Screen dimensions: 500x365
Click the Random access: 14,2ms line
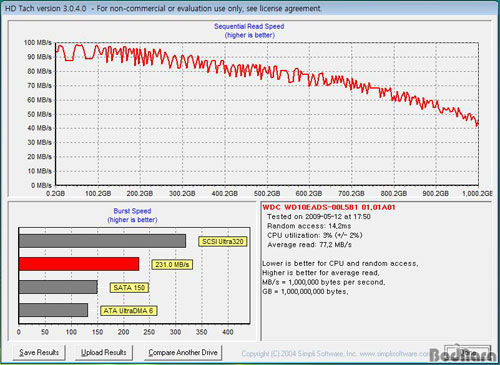point(309,226)
